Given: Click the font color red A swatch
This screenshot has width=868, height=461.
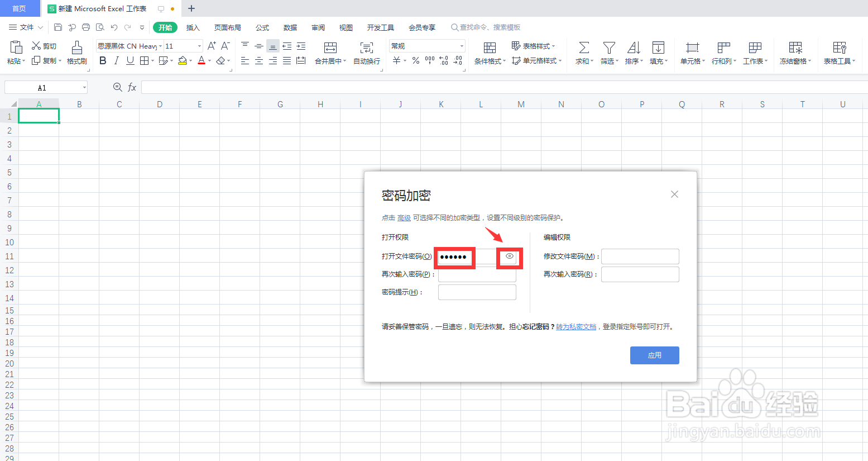Looking at the screenshot, I should [202, 60].
